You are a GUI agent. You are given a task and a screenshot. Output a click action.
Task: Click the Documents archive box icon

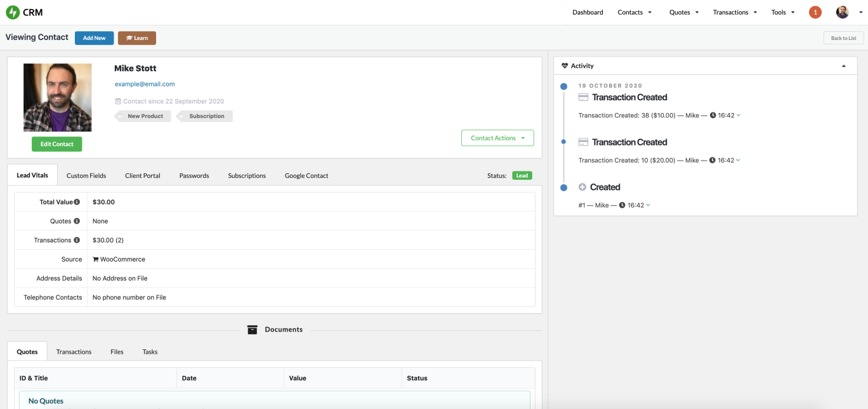pos(253,330)
